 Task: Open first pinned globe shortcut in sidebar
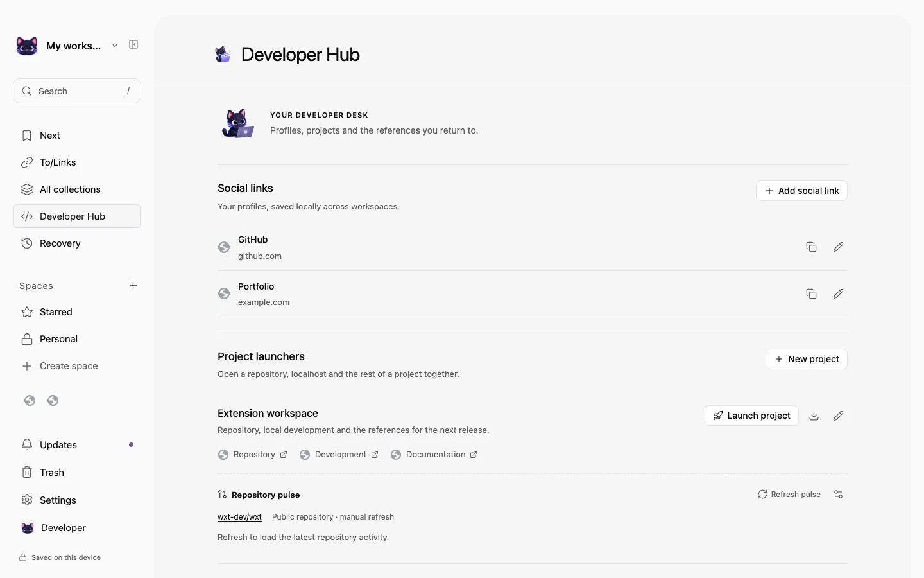tap(30, 401)
